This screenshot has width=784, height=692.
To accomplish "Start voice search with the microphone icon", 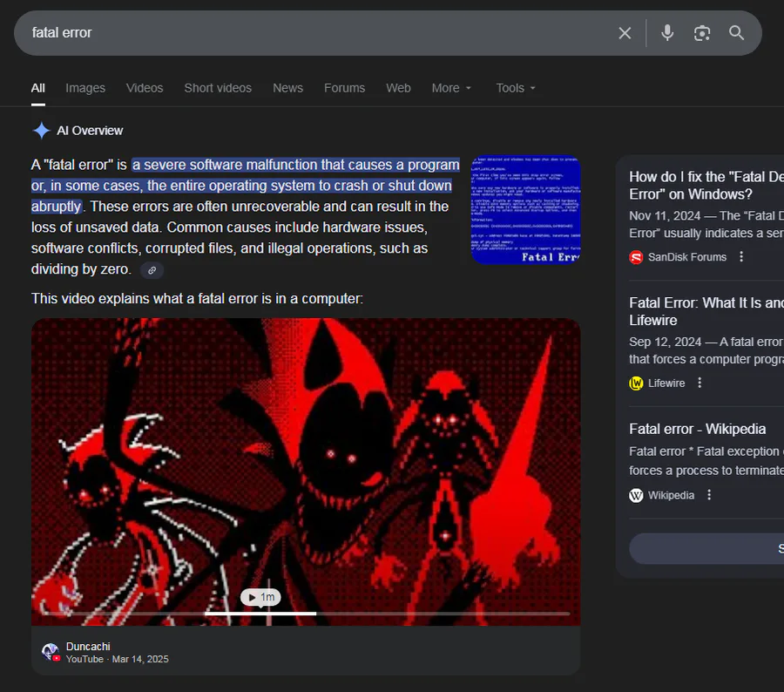I will click(667, 33).
